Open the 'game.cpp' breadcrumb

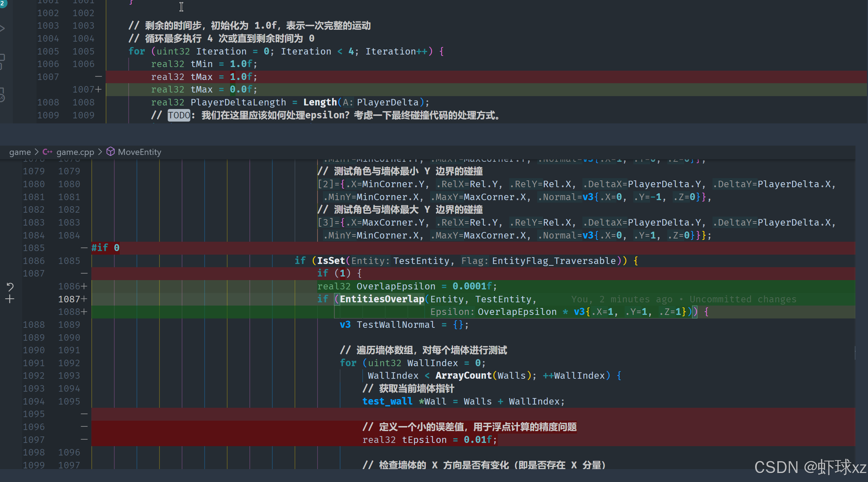pos(75,152)
